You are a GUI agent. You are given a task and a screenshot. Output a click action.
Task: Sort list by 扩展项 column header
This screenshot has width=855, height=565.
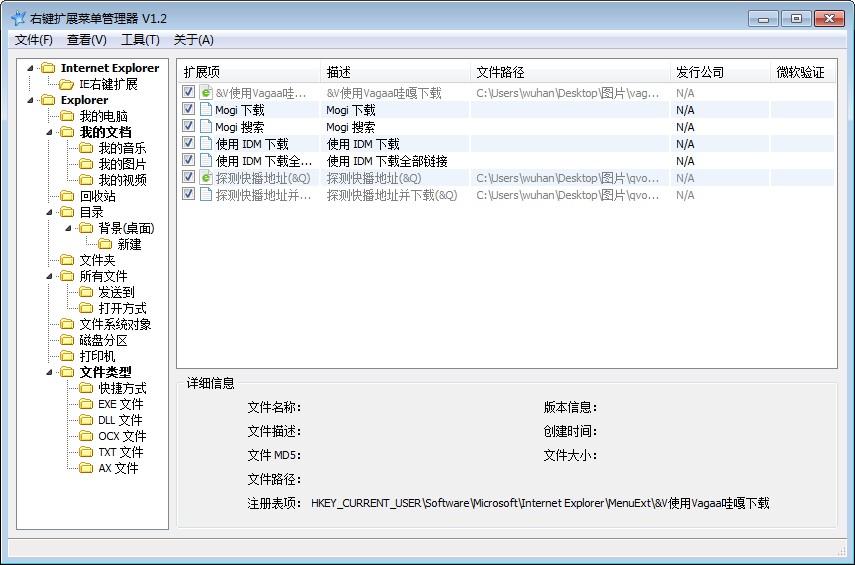click(250, 73)
